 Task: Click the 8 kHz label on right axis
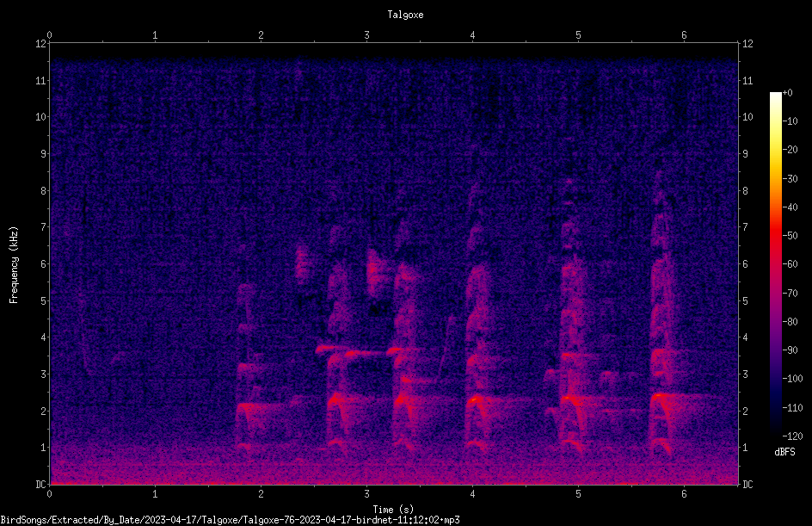point(745,191)
